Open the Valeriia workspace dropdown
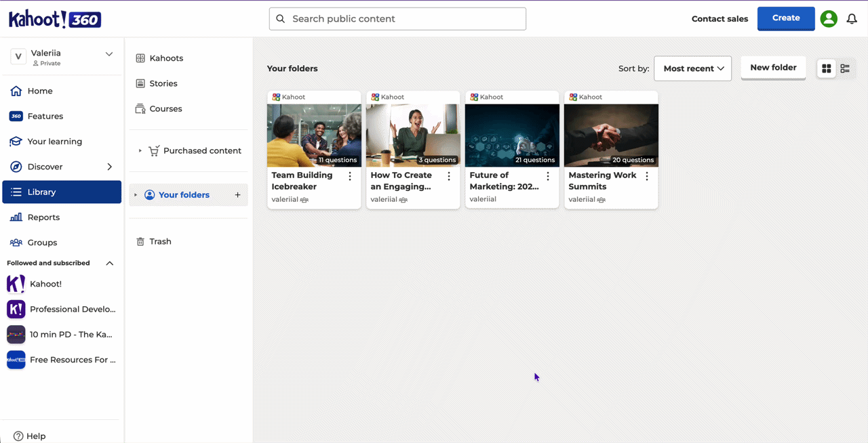This screenshot has width=868, height=443. coord(108,54)
